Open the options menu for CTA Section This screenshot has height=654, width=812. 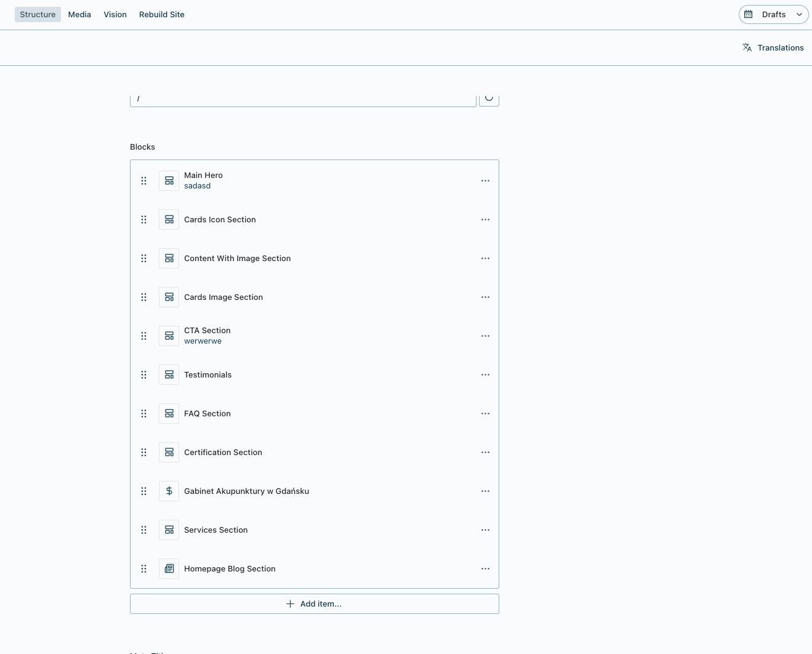(485, 336)
